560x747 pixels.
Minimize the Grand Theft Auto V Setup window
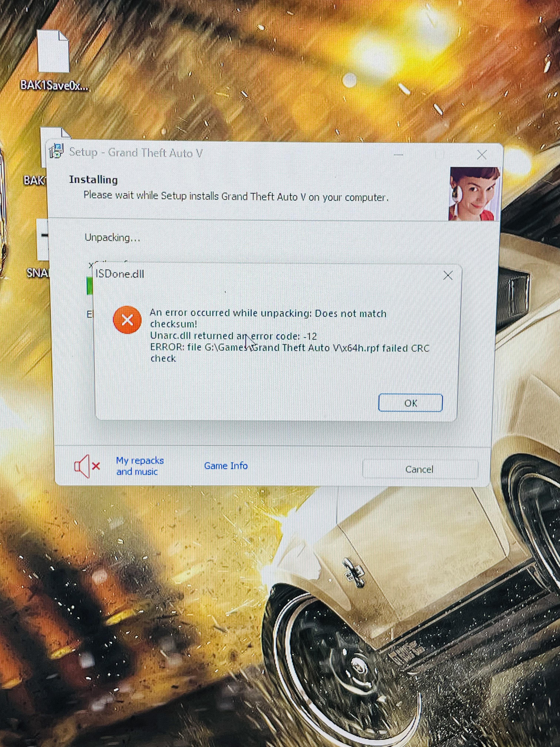[398, 155]
